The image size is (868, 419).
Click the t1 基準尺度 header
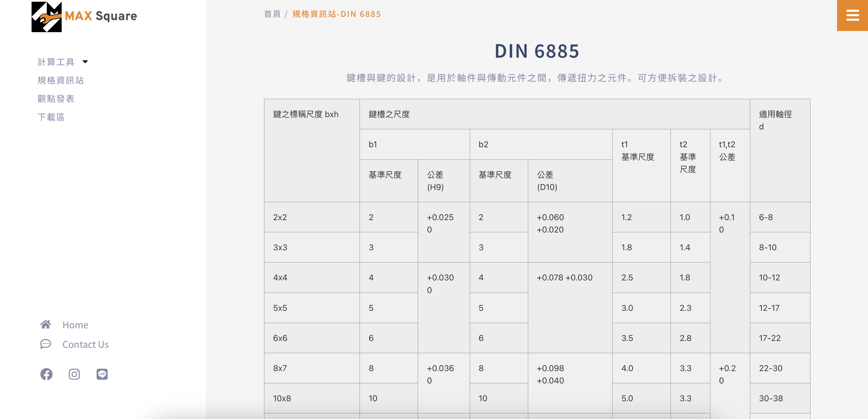[641, 166]
